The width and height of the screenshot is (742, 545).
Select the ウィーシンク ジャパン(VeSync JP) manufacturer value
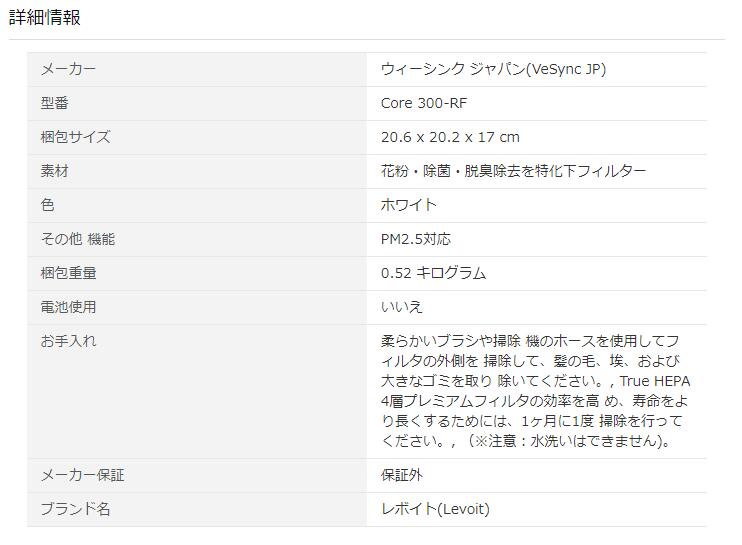coord(493,69)
